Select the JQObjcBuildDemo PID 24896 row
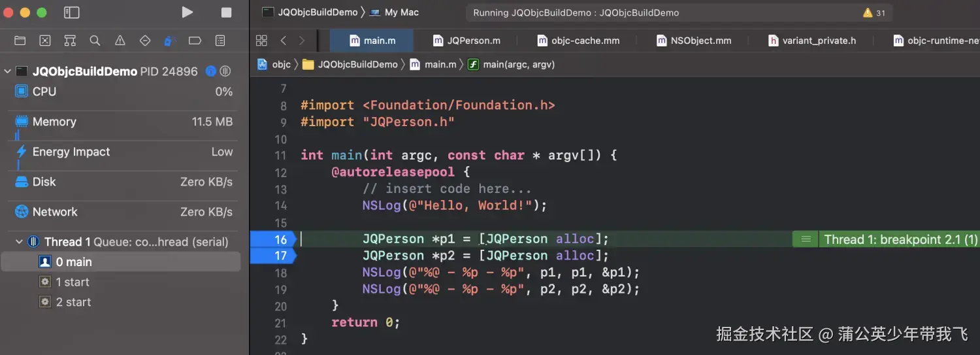This screenshot has width=980, height=355. tap(120, 71)
